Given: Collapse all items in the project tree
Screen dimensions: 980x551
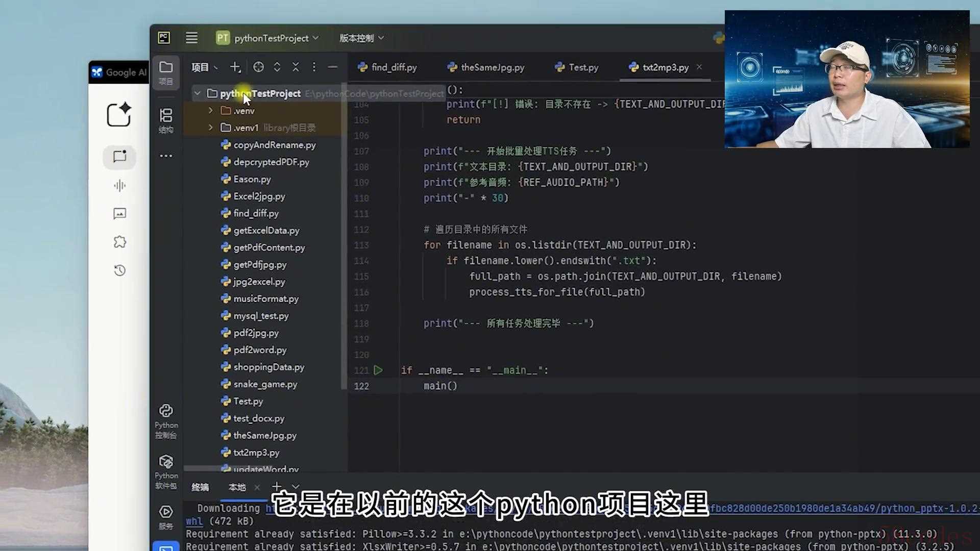Looking at the screenshot, I should point(296,67).
